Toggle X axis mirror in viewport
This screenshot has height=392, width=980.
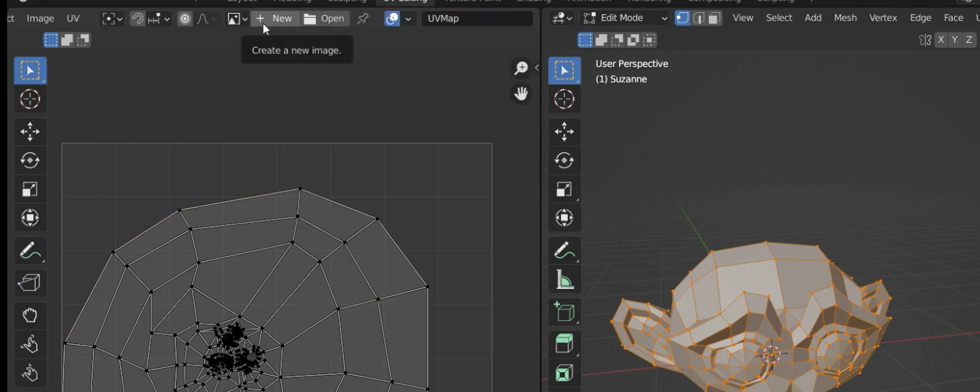click(941, 40)
